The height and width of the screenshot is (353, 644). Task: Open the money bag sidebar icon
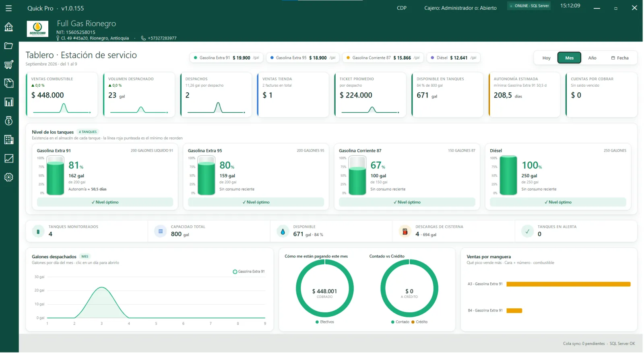[x=8, y=121]
